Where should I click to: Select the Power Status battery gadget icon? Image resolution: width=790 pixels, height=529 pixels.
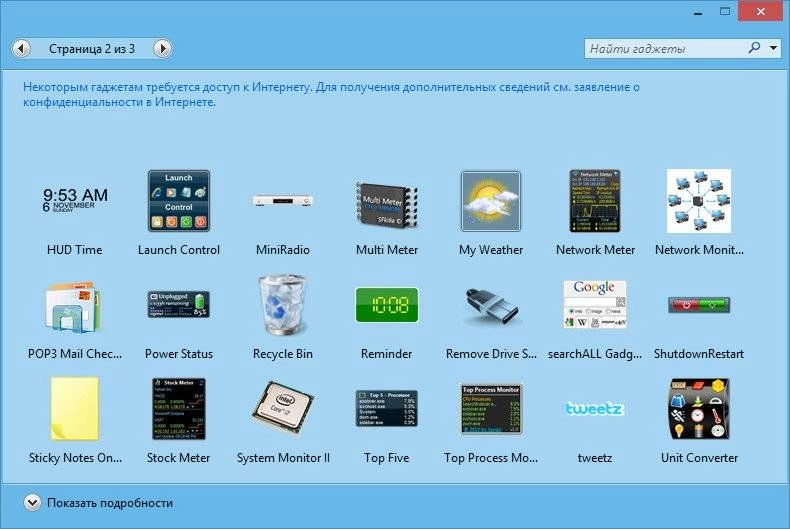(179, 304)
